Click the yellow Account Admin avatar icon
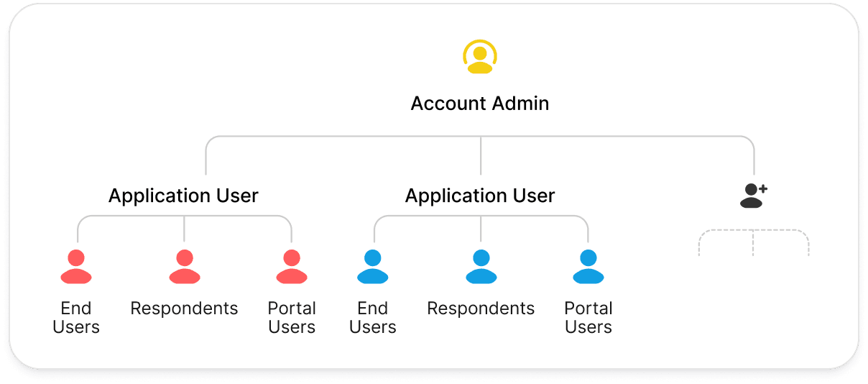Screen dimensions: 868x384 [480, 57]
